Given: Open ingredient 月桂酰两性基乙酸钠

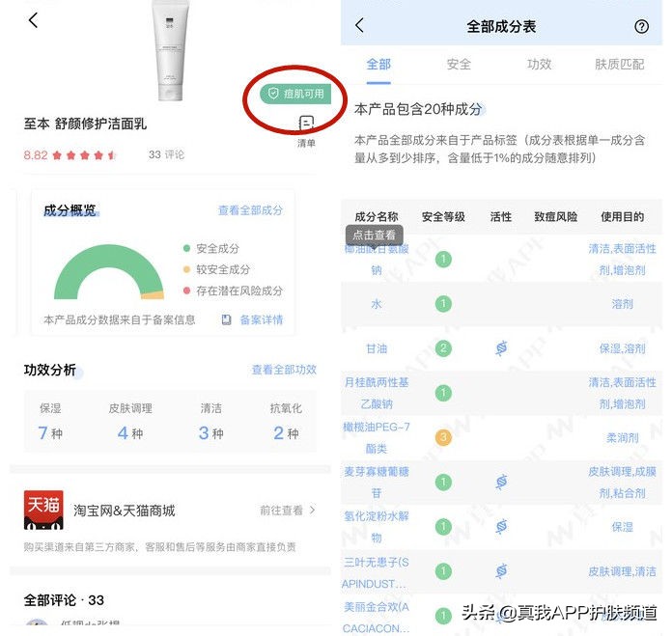Looking at the screenshot, I should pyautogui.click(x=377, y=393).
